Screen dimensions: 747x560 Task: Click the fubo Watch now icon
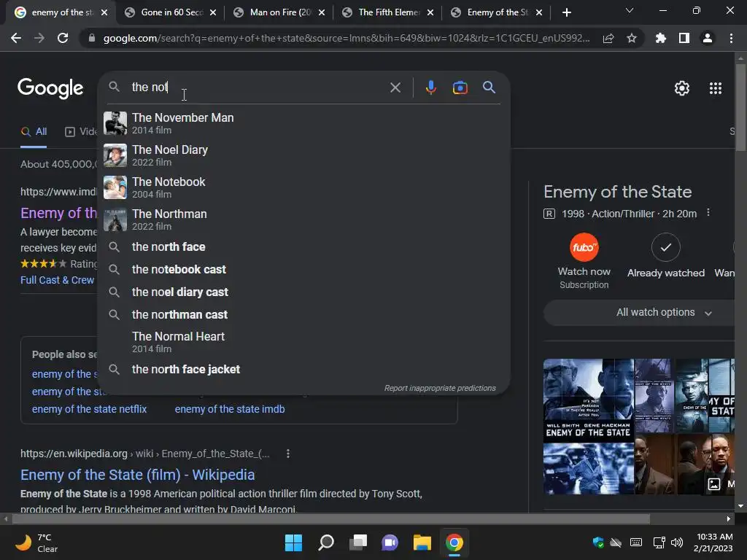pyautogui.click(x=584, y=247)
